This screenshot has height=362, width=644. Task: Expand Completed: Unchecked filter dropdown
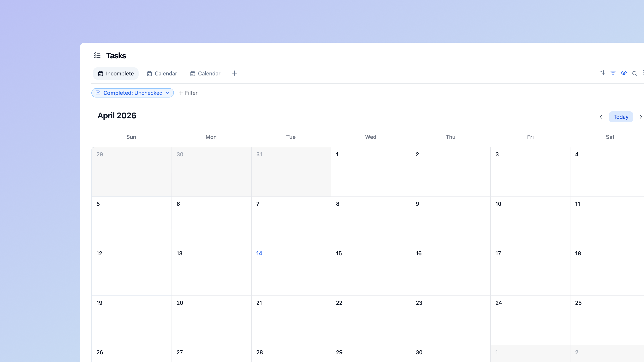point(168,93)
